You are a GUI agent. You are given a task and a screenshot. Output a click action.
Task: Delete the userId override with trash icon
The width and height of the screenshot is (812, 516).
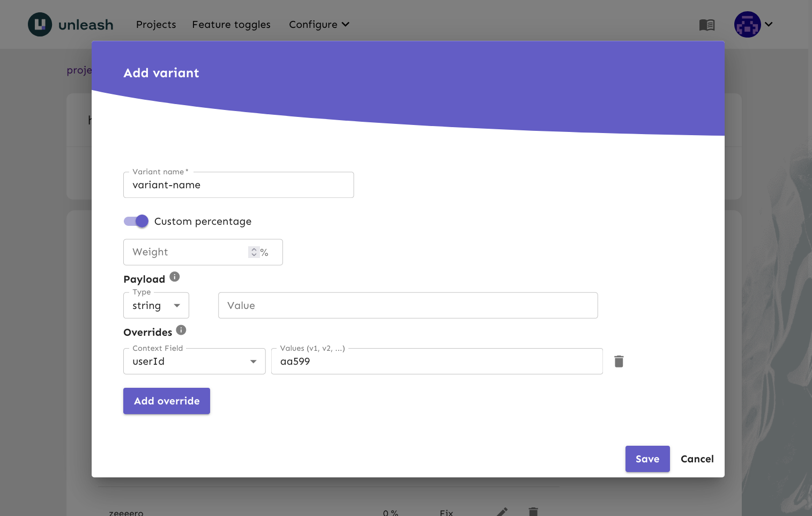point(619,362)
